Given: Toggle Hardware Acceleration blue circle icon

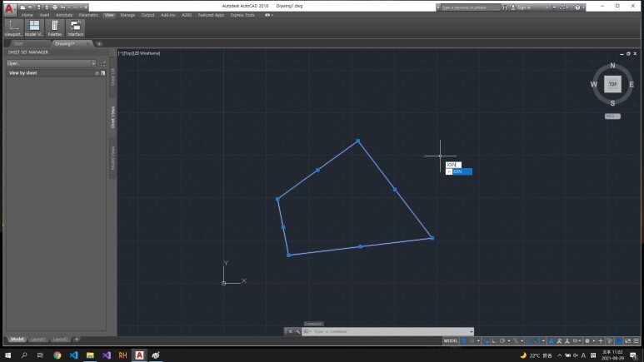Looking at the screenshot, I should [618, 341].
